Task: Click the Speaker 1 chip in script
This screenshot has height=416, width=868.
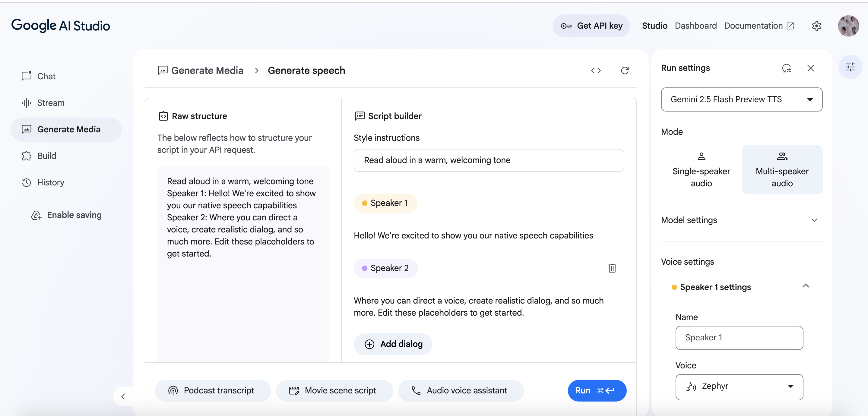Action: (x=385, y=203)
